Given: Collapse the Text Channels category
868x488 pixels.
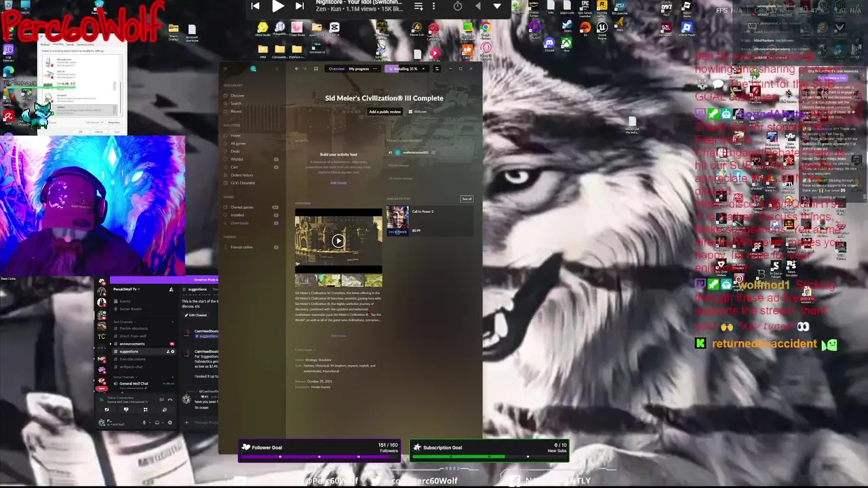Looking at the screenshot, I should [x=125, y=322].
